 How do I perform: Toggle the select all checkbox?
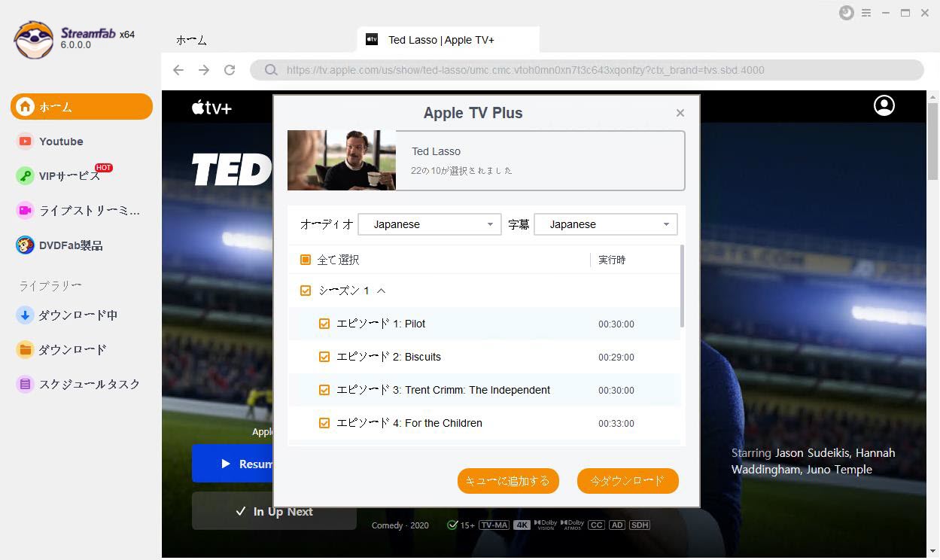click(306, 260)
